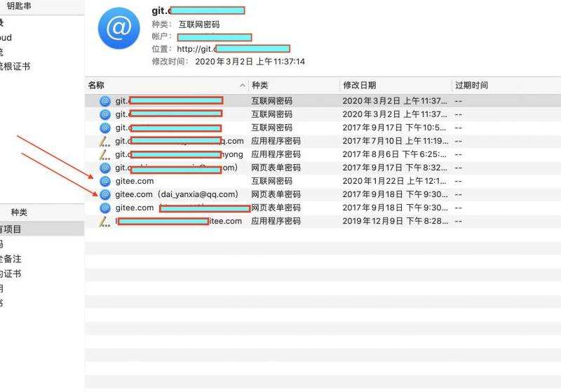Click the http://git. location in the details header
Viewport: 561px width, 392px height.
[233, 48]
